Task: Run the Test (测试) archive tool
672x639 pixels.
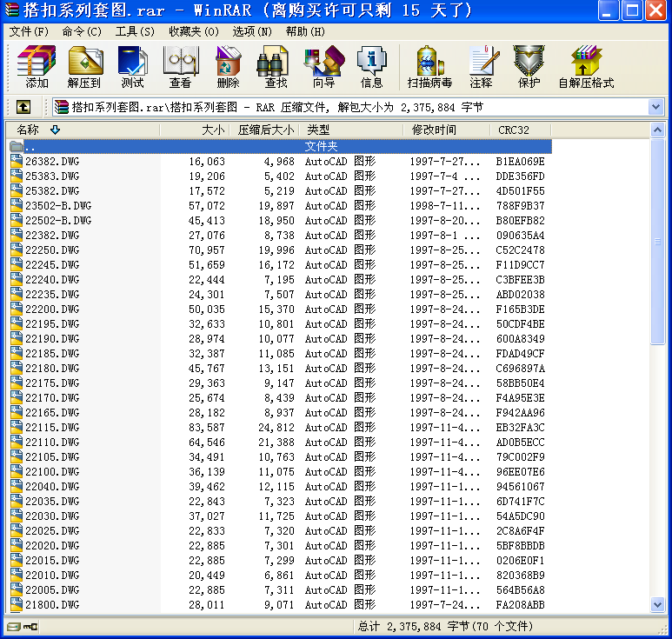Action: 132,66
